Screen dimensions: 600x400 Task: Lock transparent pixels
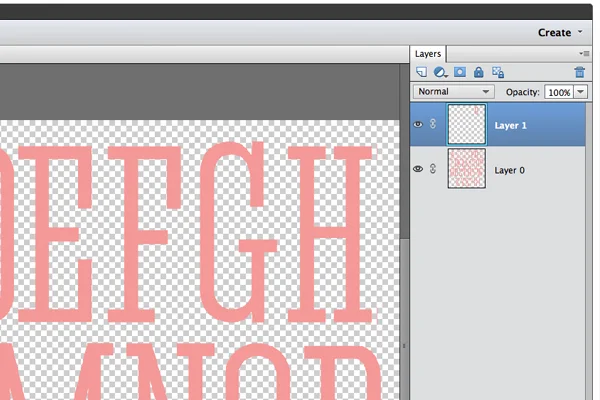click(x=498, y=72)
